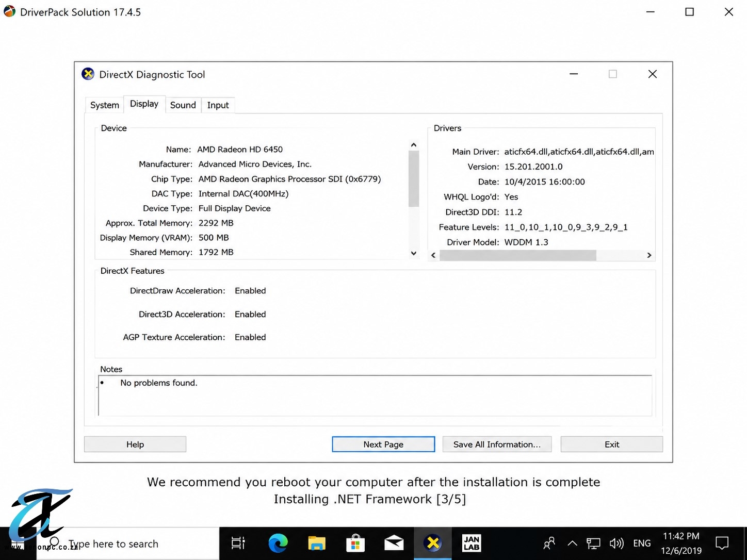Open the volume speaker tray icon
Viewport: 747px width, 560px height.
(x=616, y=543)
